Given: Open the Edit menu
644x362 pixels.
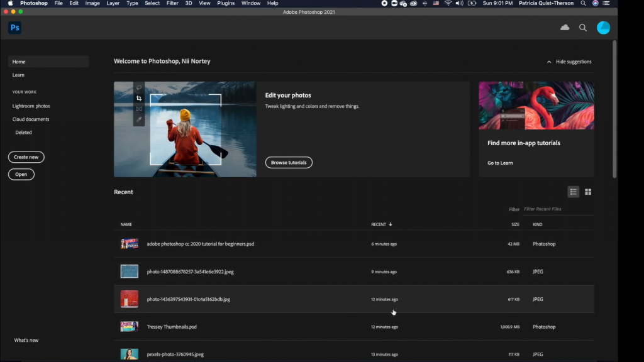Looking at the screenshot, I should (x=74, y=3).
